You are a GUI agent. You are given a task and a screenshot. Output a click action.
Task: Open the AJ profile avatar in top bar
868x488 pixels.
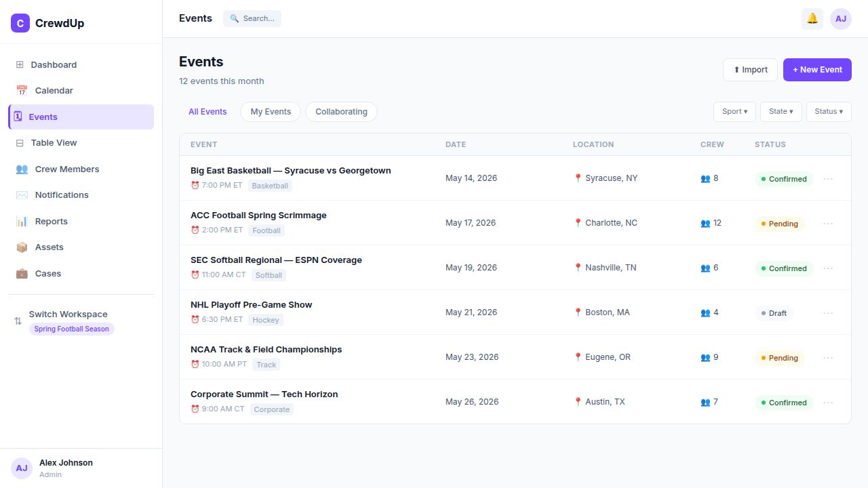pyautogui.click(x=841, y=19)
